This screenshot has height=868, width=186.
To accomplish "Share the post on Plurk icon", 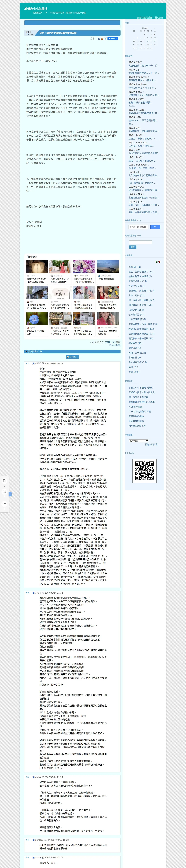I will point(102,38).
